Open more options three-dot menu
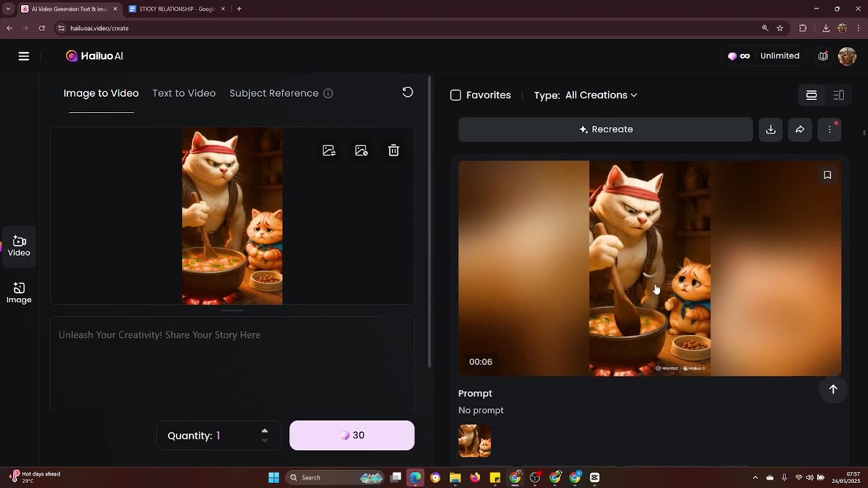The width and height of the screenshot is (868, 488). click(x=829, y=129)
